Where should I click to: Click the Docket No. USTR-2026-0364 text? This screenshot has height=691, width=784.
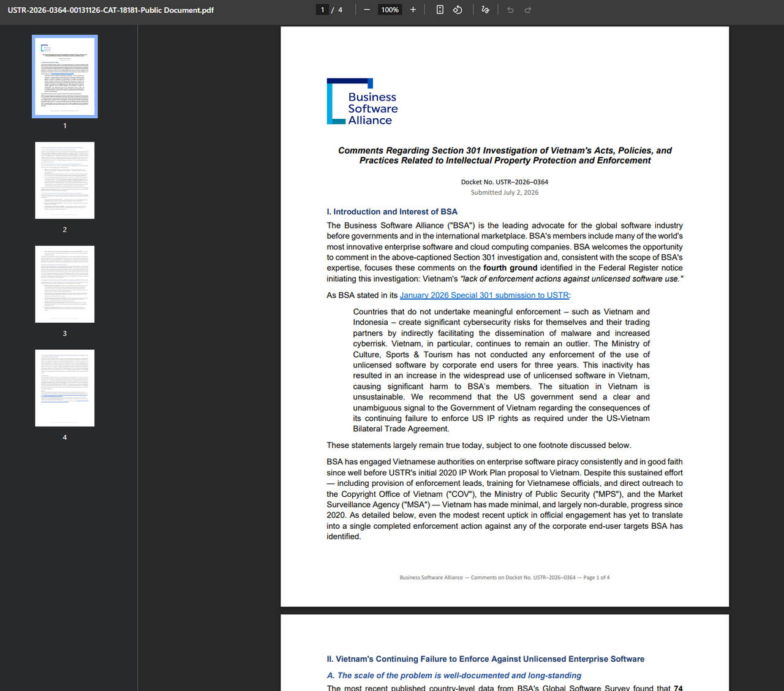[505, 182]
